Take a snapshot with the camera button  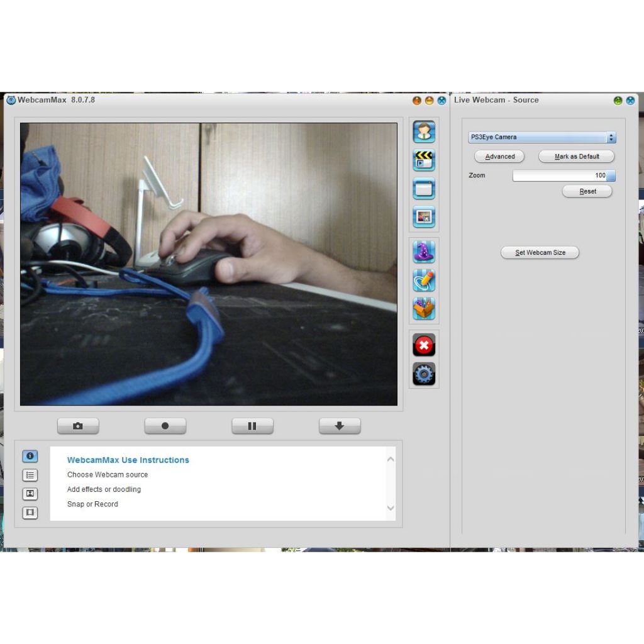[x=78, y=426]
